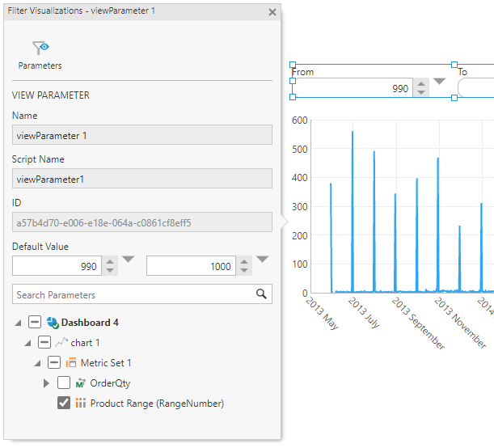Increase the 990 default value stepper
This screenshot has width=494, height=448.
[x=110, y=262]
